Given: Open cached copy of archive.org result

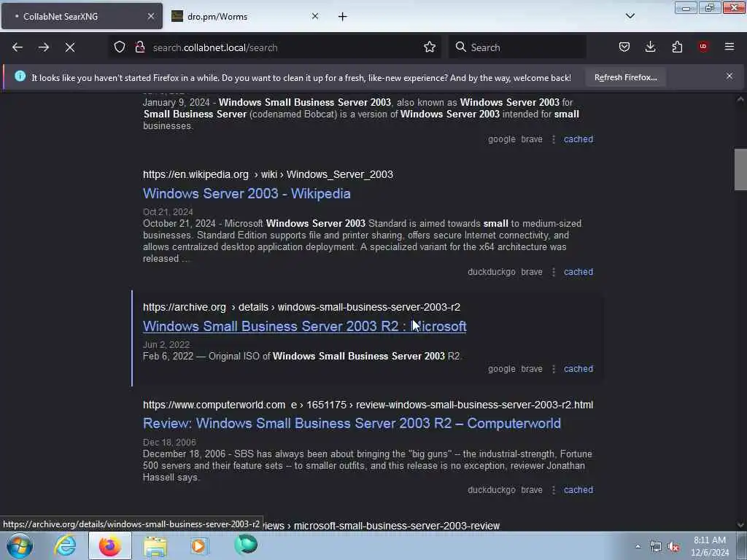Looking at the screenshot, I should pos(578,368).
